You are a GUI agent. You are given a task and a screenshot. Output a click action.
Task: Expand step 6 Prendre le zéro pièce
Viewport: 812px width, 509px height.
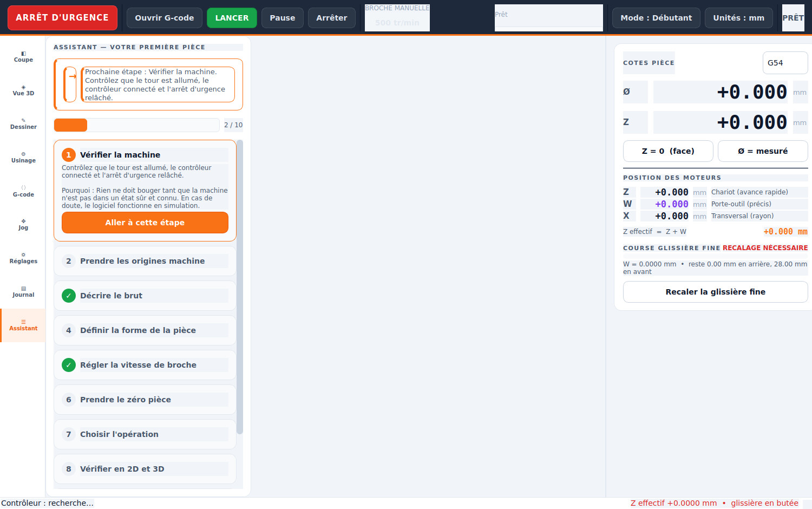(145, 400)
